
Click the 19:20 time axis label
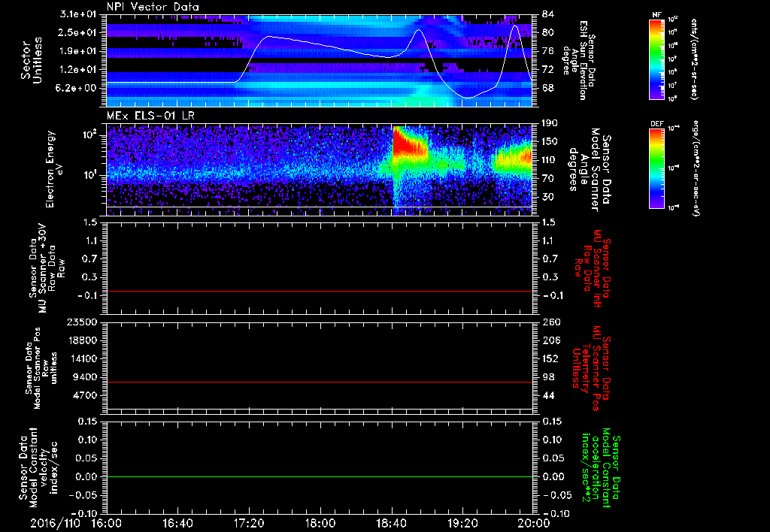pyautogui.click(x=462, y=523)
